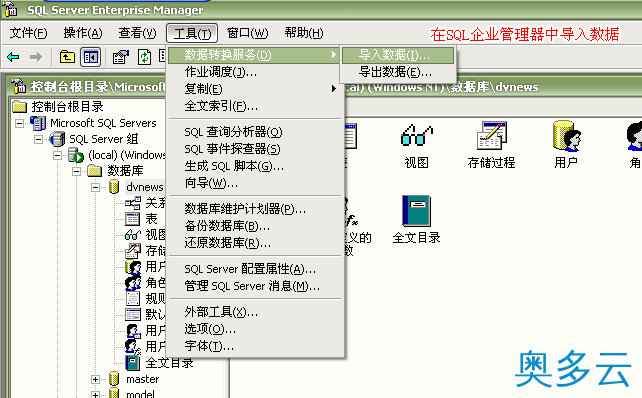Click the 数据库 folder icon in the tree
Screen dimensions: 642x398
click(95, 170)
